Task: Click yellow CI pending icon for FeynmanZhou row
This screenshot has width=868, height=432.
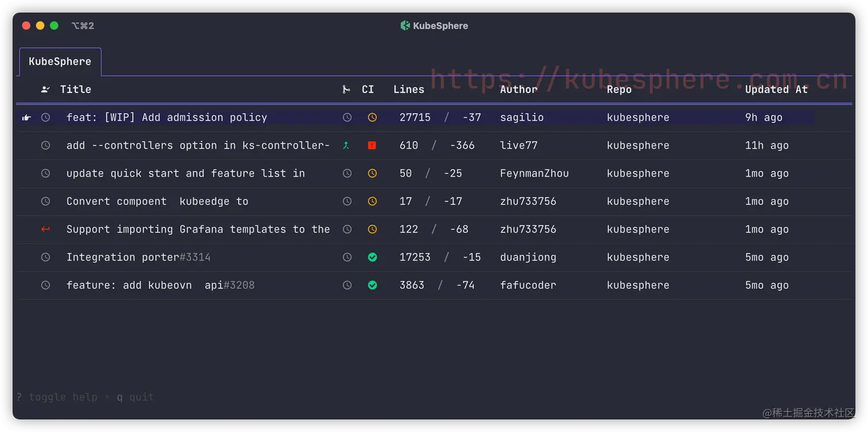Action: click(373, 173)
